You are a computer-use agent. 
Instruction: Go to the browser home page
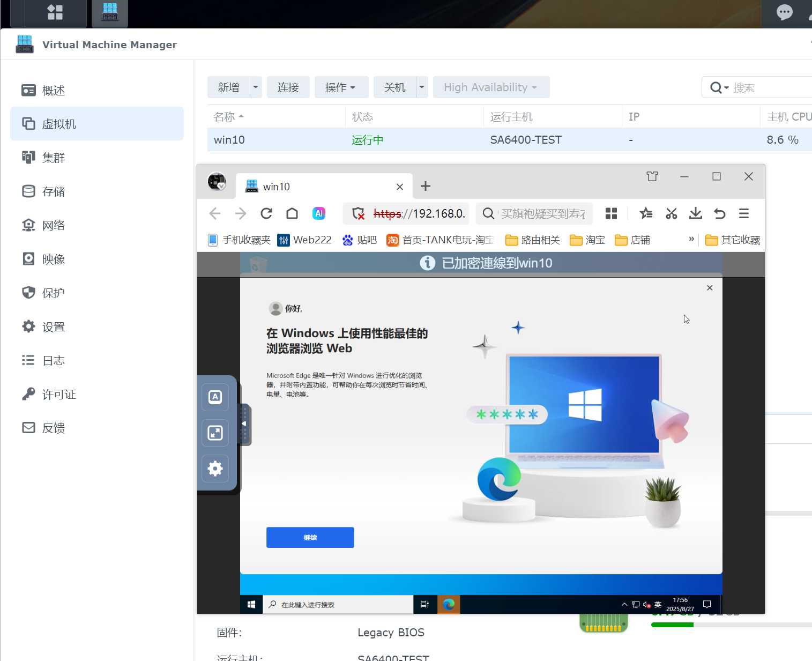(x=292, y=213)
